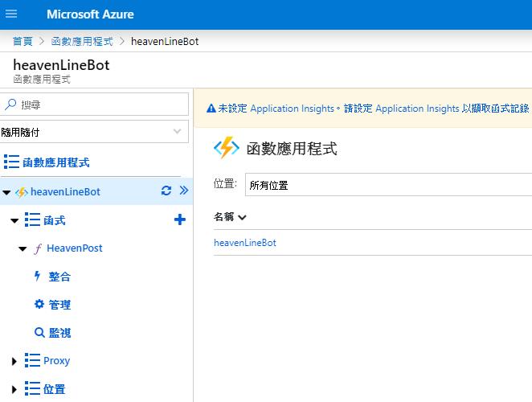The image size is (532, 402).
Task: Click the heavenLineBot function app lightning icon
Action: click(x=22, y=192)
